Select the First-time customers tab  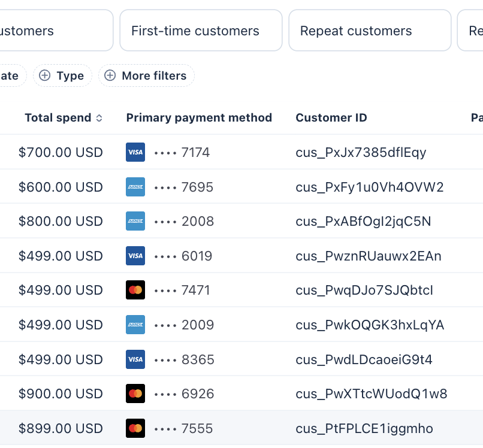pyautogui.click(x=201, y=31)
